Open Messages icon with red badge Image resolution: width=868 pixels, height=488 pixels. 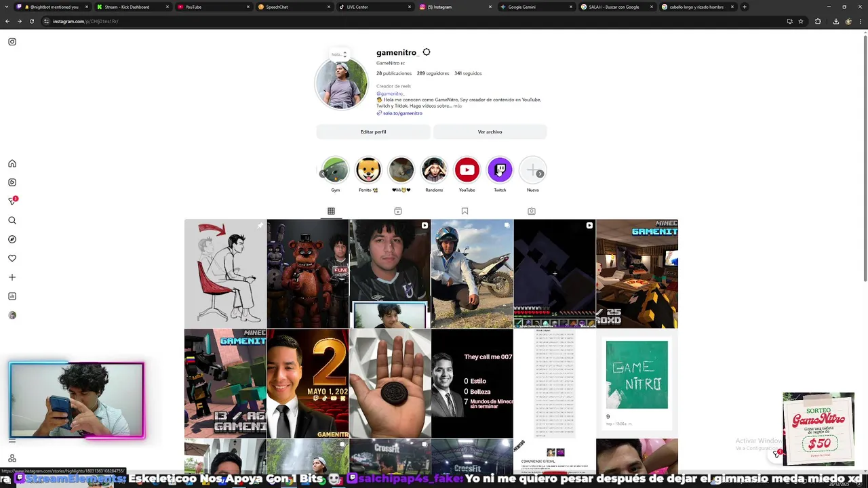12,201
